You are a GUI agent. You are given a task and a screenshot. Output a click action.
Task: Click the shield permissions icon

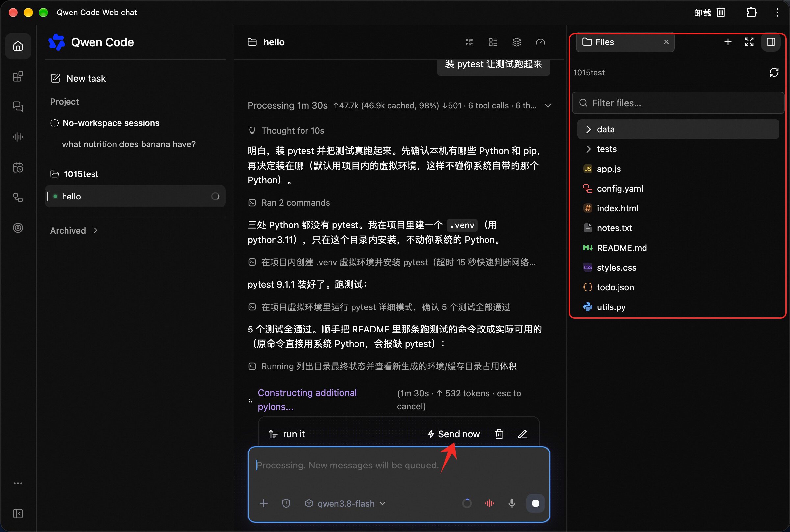286,503
